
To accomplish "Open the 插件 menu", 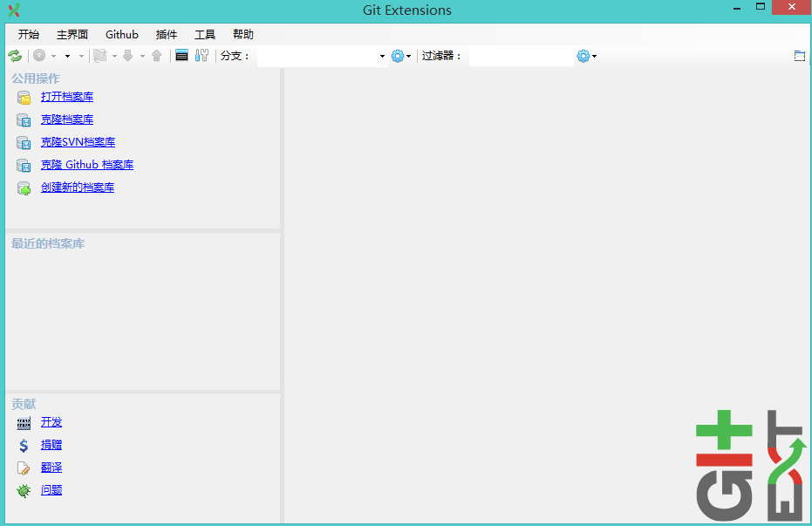I will (x=167, y=35).
